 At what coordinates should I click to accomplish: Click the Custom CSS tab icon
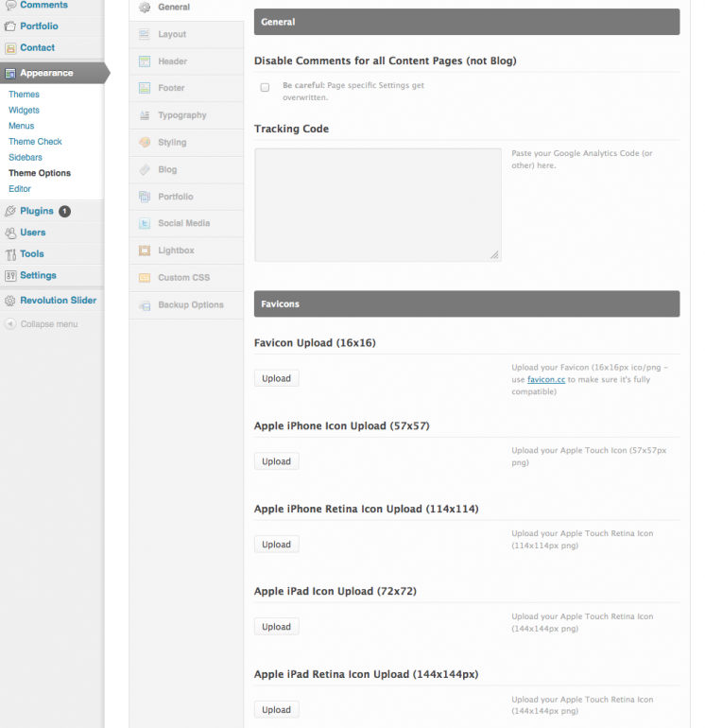[145, 278]
